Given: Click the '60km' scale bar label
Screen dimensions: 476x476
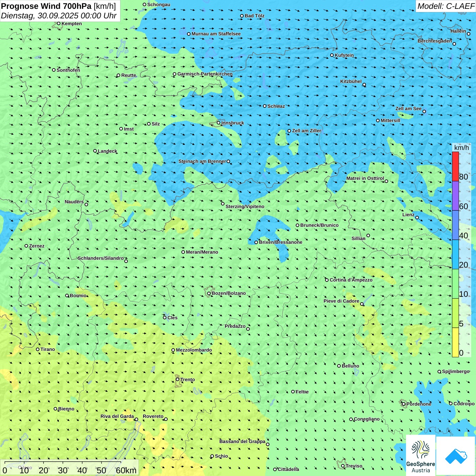Looking at the screenshot, I should pos(126,471).
